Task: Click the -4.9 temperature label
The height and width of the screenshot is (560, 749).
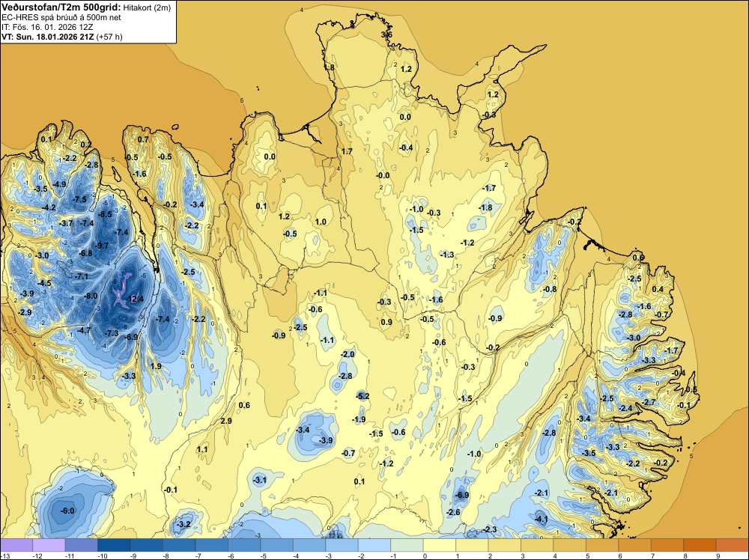Action: tap(59, 184)
